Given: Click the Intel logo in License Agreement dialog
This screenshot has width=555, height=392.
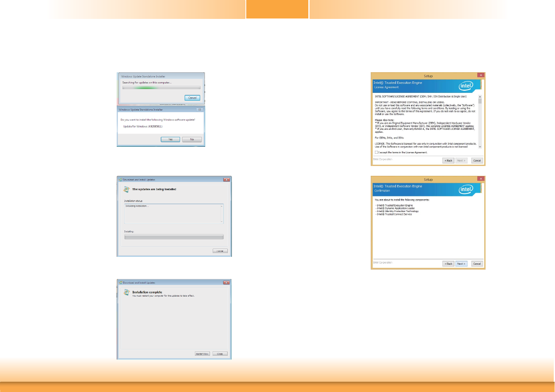Looking at the screenshot, I should (x=466, y=85).
